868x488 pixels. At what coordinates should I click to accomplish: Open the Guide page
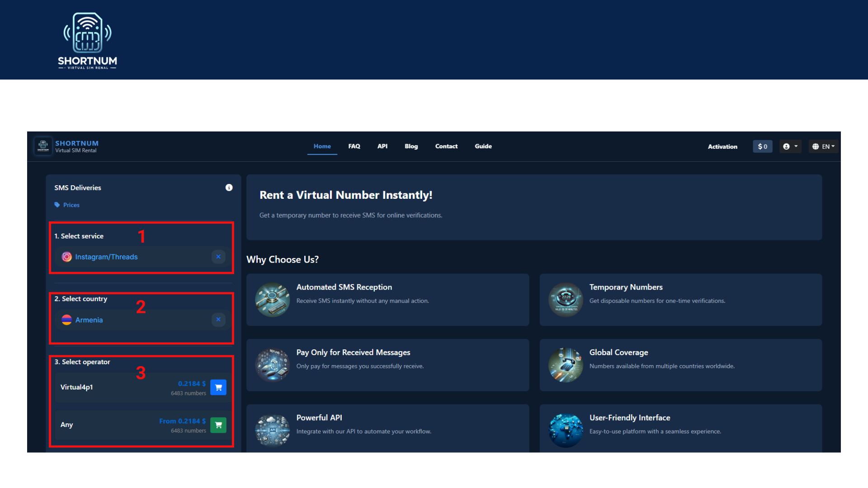pos(483,146)
